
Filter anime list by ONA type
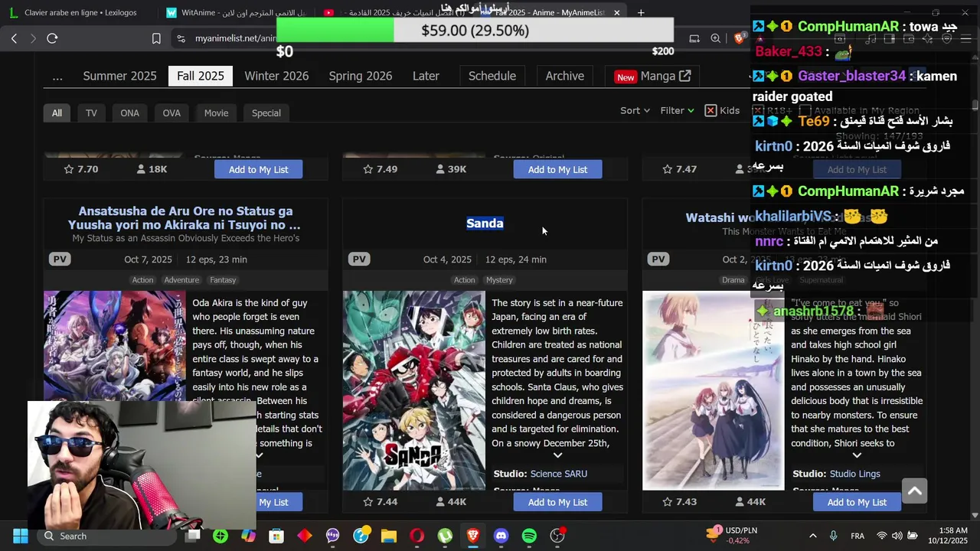point(129,112)
